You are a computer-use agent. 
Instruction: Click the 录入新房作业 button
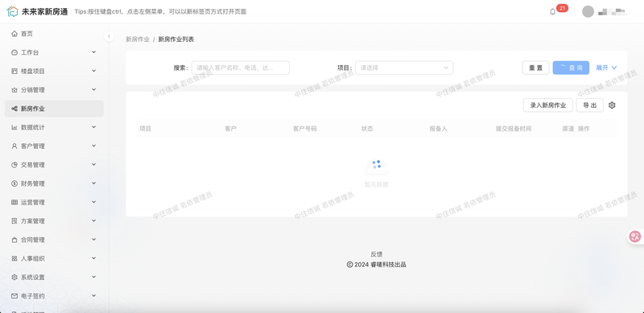[548, 105]
